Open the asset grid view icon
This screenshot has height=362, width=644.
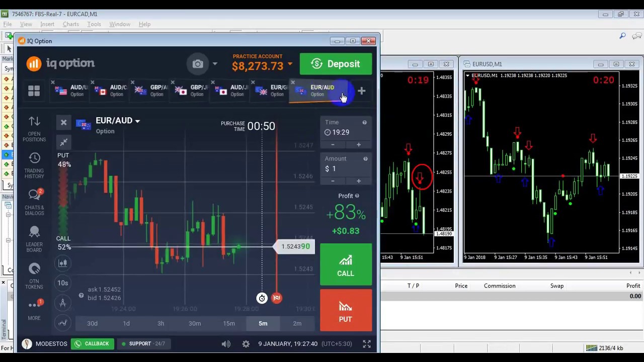point(34,90)
